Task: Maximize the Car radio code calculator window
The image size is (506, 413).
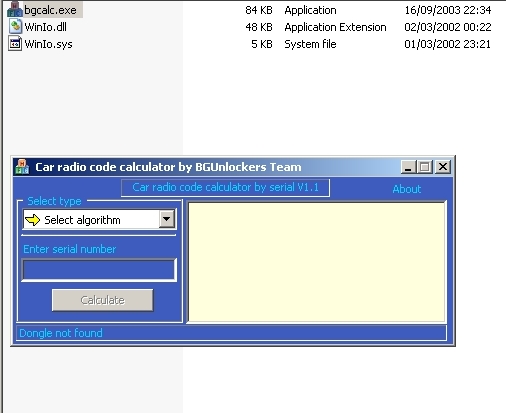Action: [425, 167]
